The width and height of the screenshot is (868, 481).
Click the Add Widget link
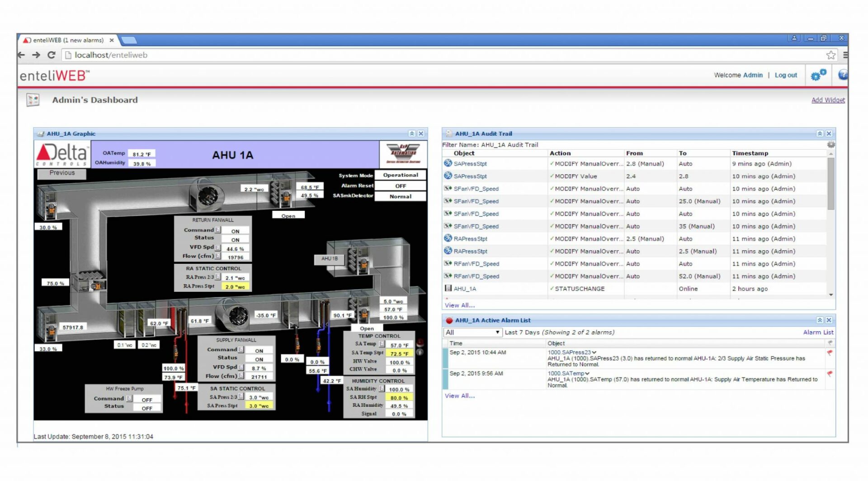[828, 100]
